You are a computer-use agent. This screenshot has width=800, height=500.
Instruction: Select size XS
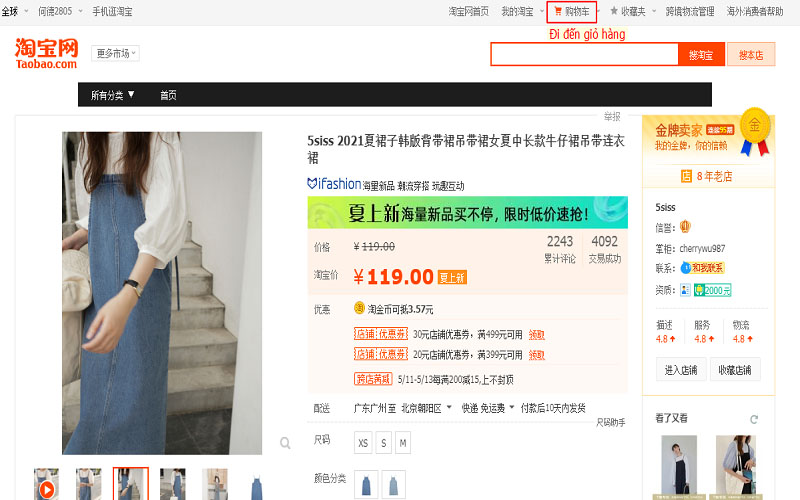coord(363,442)
